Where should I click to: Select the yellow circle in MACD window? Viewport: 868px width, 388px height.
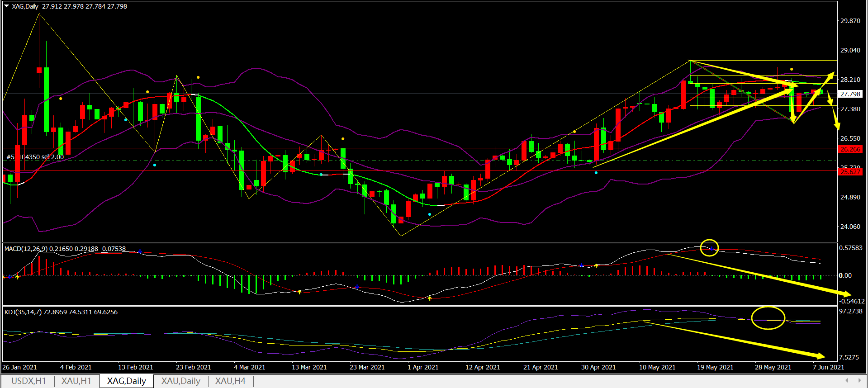tap(709, 247)
